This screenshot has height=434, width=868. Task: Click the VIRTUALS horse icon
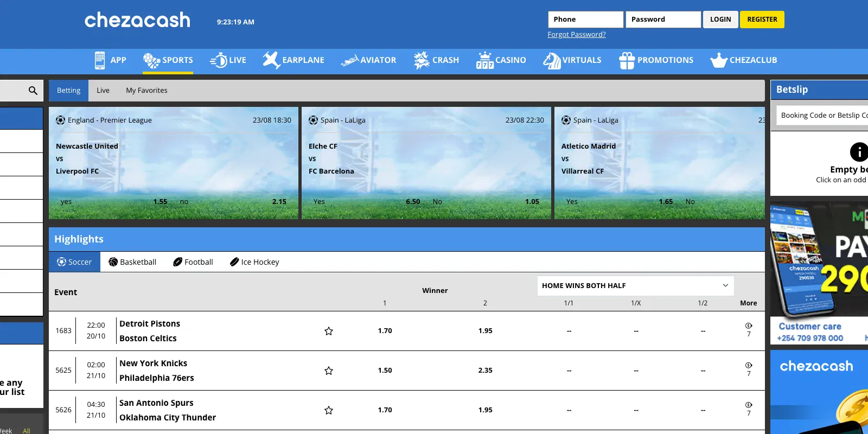point(552,60)
